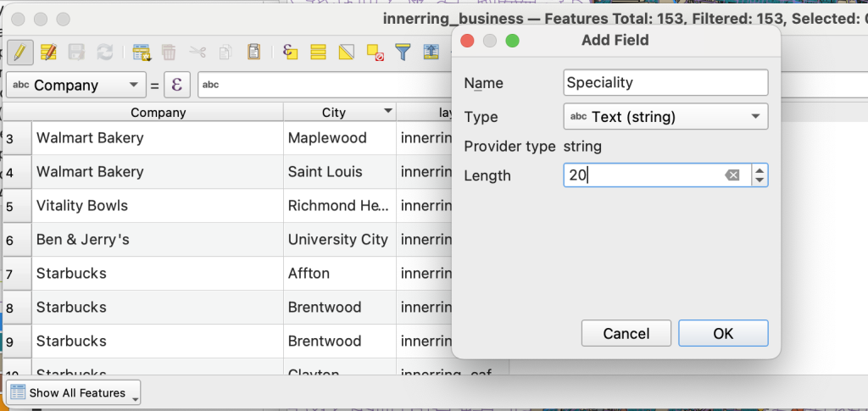Open the Type dropdown showing Text (string)
The image size is (868, 411).
[665, 117]
